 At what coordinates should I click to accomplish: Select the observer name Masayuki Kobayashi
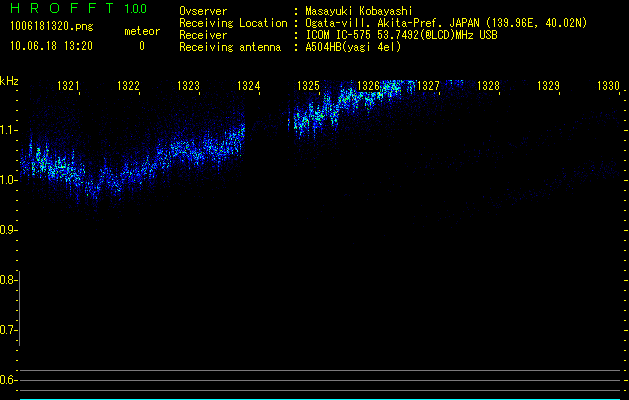point(359,11)
